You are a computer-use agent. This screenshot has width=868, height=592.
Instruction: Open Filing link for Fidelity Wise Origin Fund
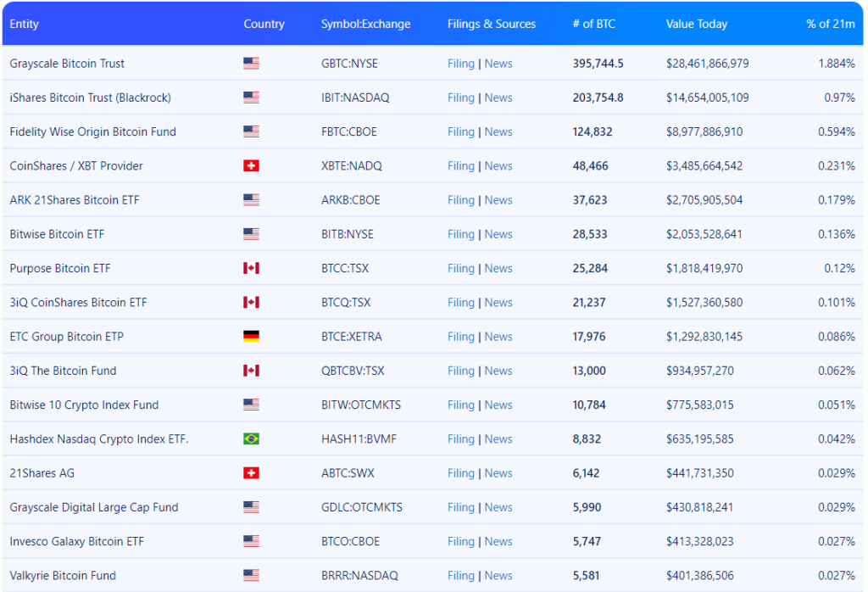tap(461, 132)
